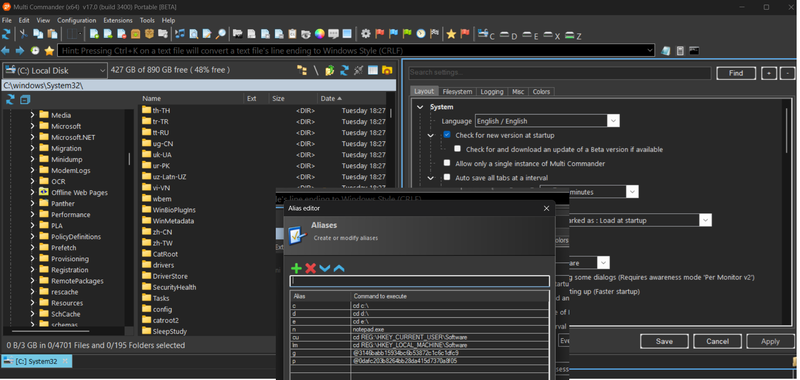Click the plus expand-all button beside Find
Screen dimensions: 800x380
point(769,73)
